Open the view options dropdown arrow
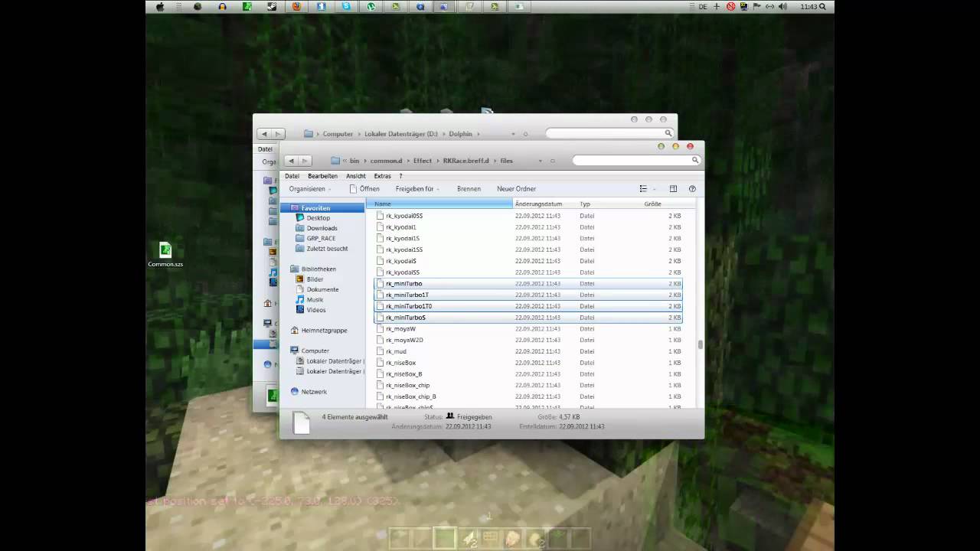980x551 pixels. tap(655, 189)
